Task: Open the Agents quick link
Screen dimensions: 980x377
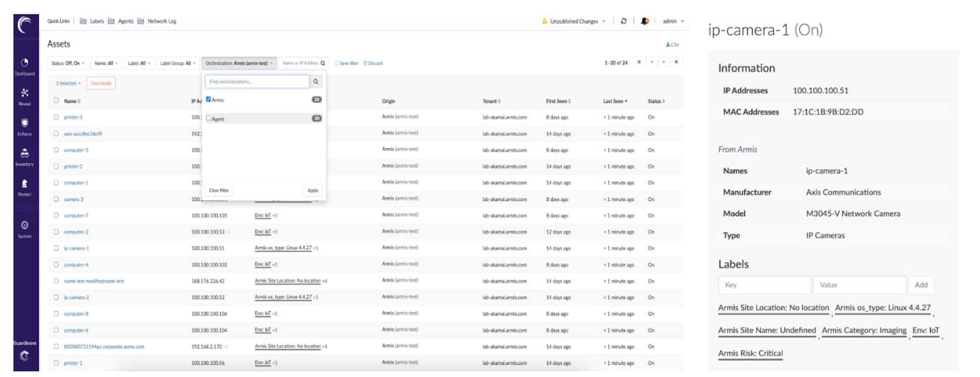Action: [x=125, y=21]
